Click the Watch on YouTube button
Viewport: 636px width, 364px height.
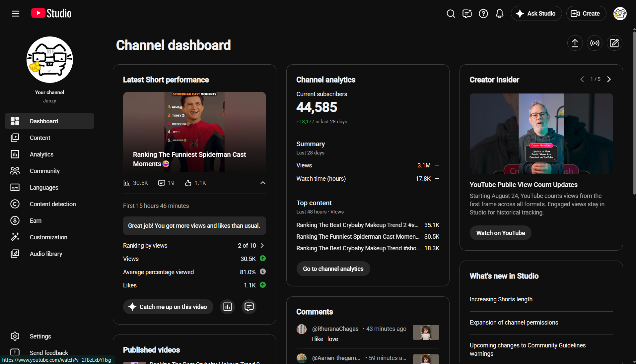500,233
